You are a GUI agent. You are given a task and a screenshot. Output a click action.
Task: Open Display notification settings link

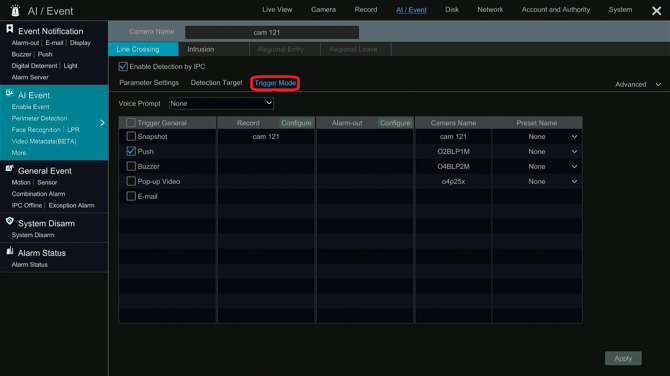[80, 43]
